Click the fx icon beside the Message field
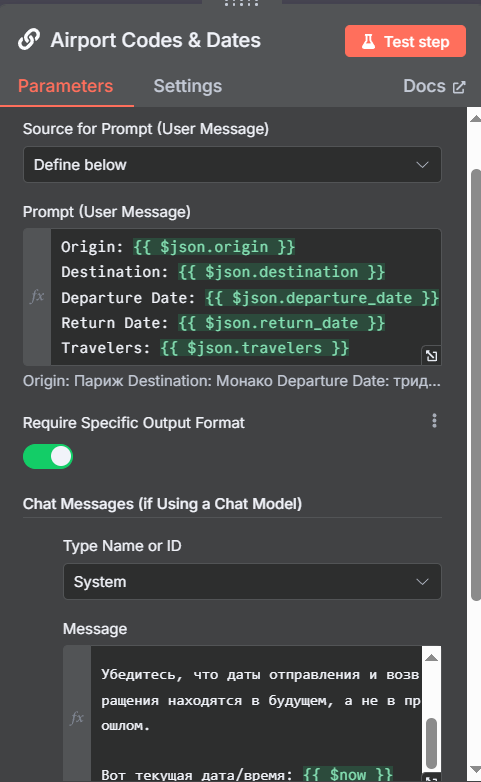481x782 pixels. 77,718
